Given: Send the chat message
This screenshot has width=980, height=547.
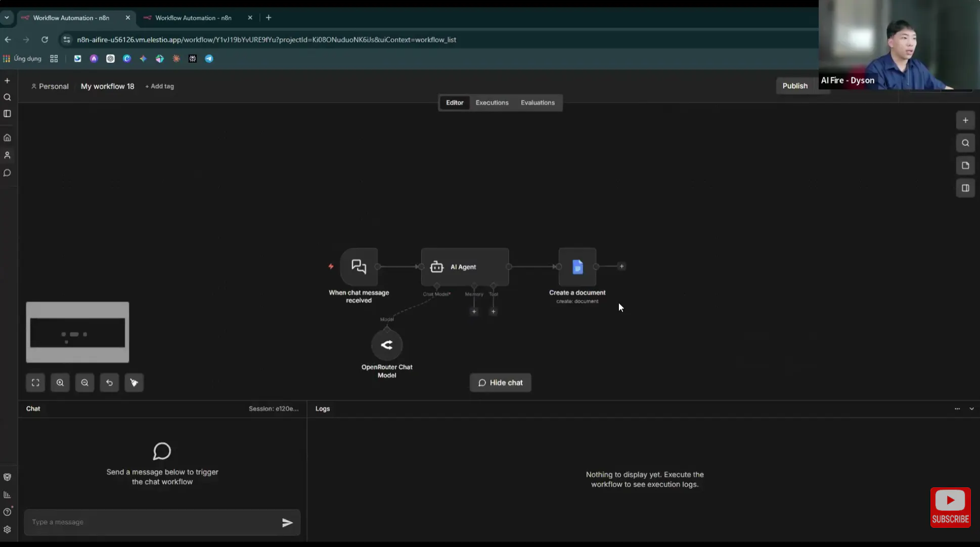Looking at the screenshot, I should point(287,523).
